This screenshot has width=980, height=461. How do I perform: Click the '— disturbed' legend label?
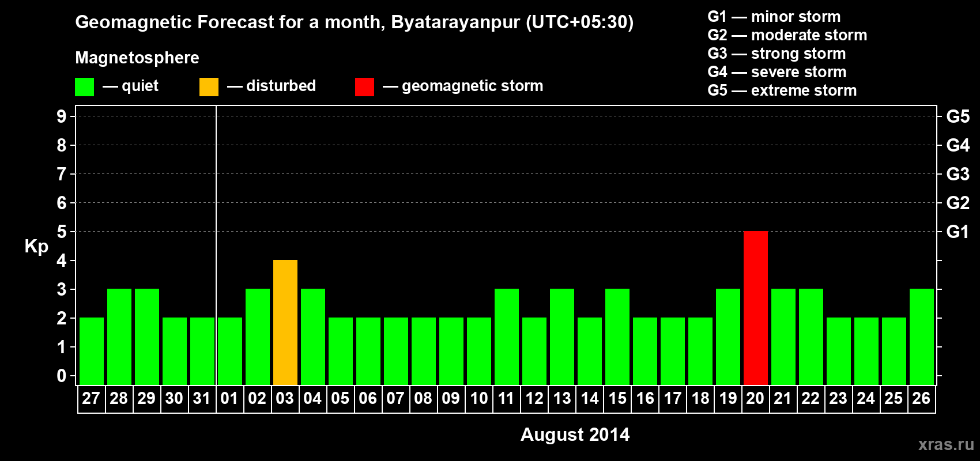[272, 86]
